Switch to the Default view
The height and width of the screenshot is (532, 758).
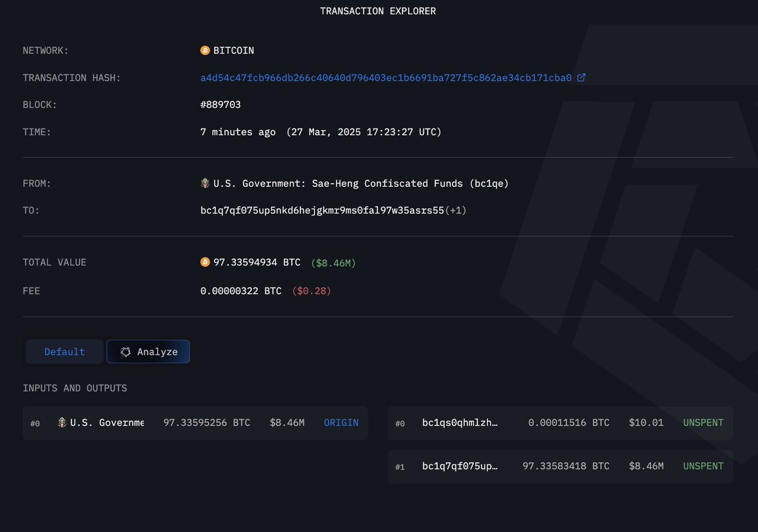point(64,352)
